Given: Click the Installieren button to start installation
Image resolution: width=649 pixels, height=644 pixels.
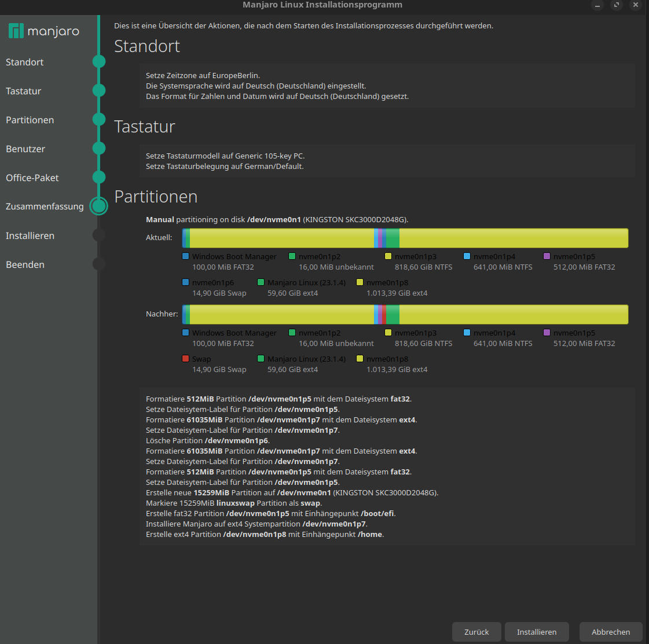Looking at the screenshot, I should tap(537, 632).
